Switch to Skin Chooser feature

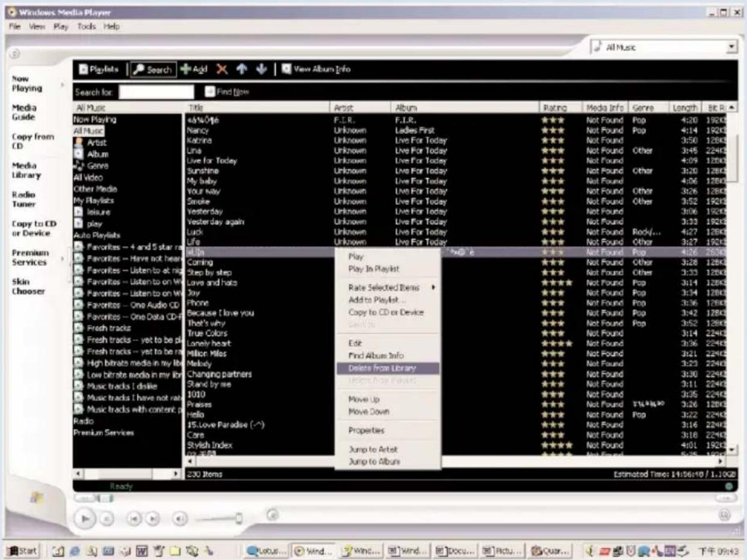point(28,286)
